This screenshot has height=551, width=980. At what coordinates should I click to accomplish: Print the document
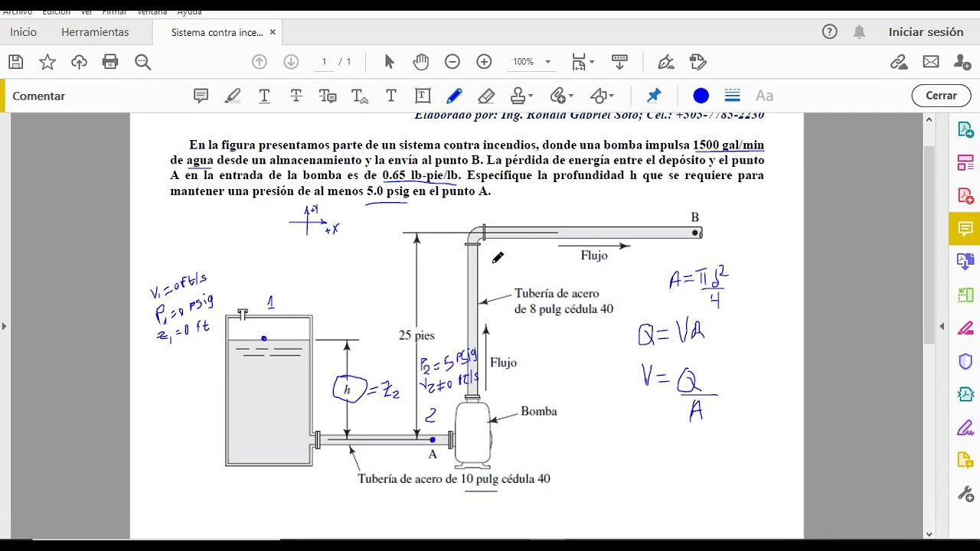point(110,62)
